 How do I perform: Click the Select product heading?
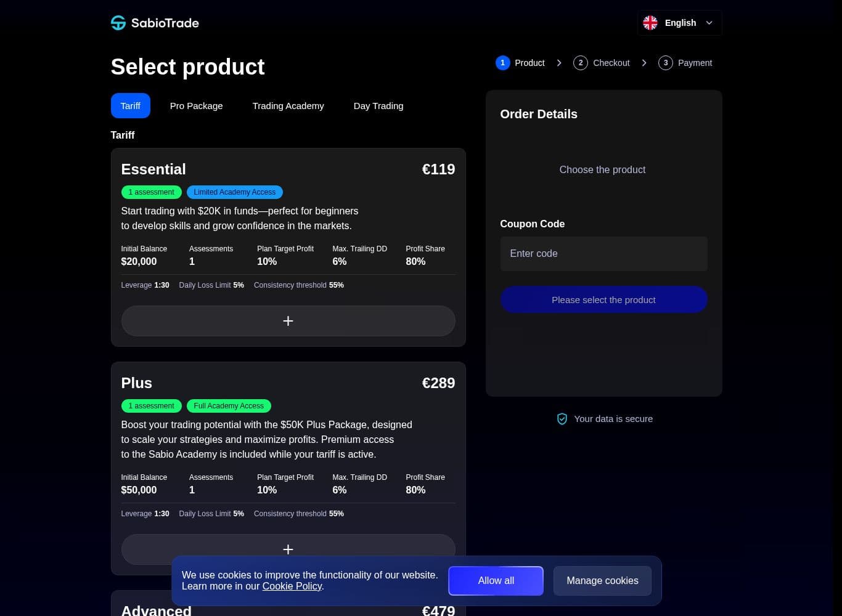188,67
